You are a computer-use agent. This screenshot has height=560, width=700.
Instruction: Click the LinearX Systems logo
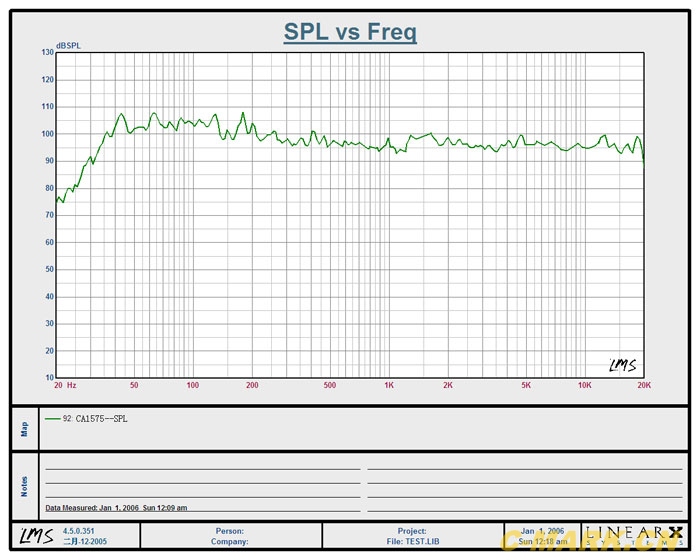(634, 535)
